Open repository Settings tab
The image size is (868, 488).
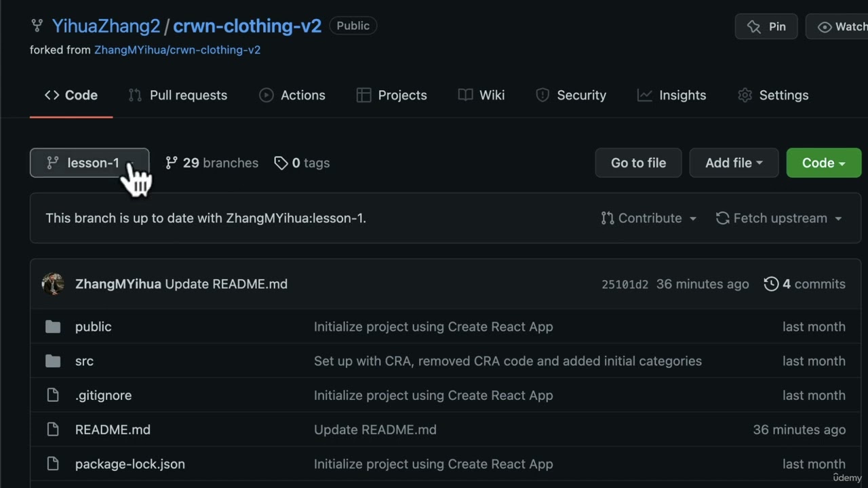point(773,96)
